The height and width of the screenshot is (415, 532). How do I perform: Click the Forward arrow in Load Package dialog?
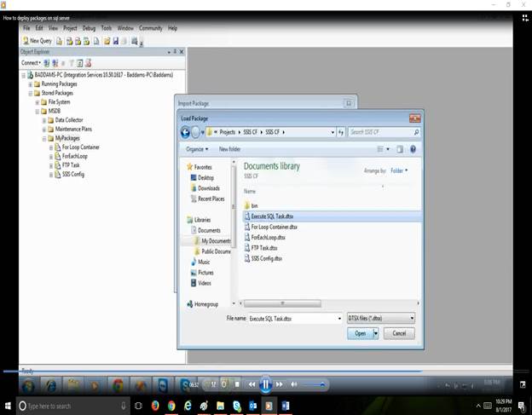click(195, 132)
